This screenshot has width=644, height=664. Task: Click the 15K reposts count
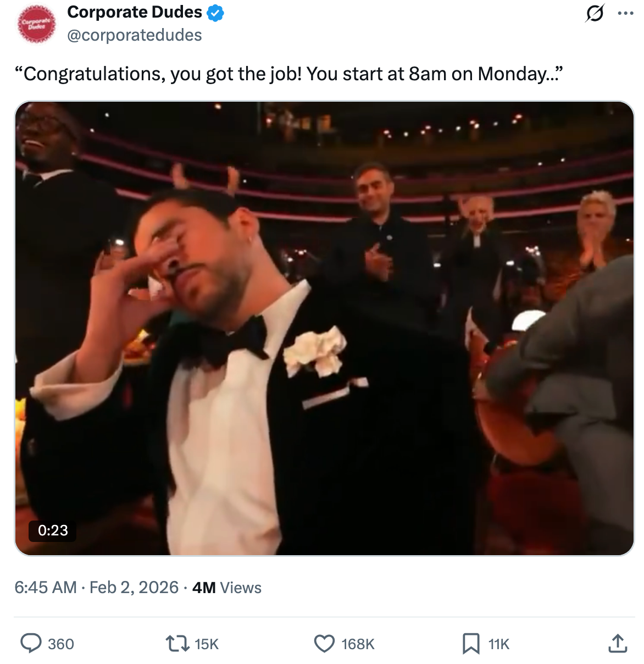207,644
